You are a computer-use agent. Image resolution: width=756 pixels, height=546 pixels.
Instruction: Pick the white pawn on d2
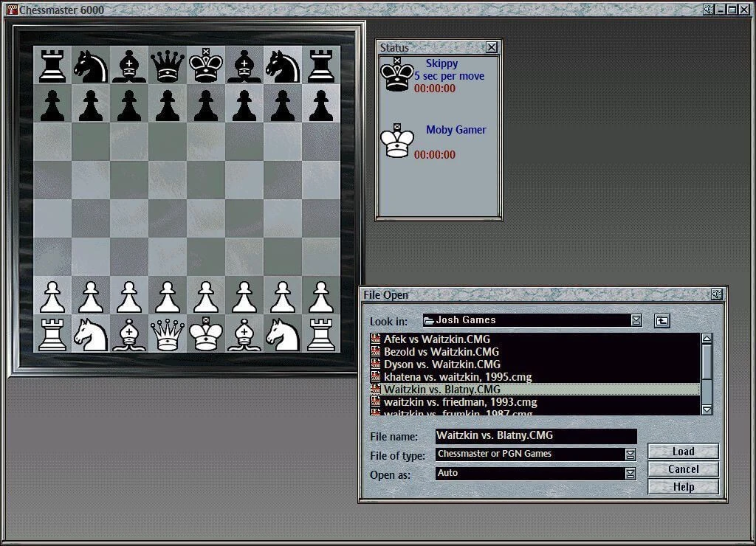(x=168, y=297)
